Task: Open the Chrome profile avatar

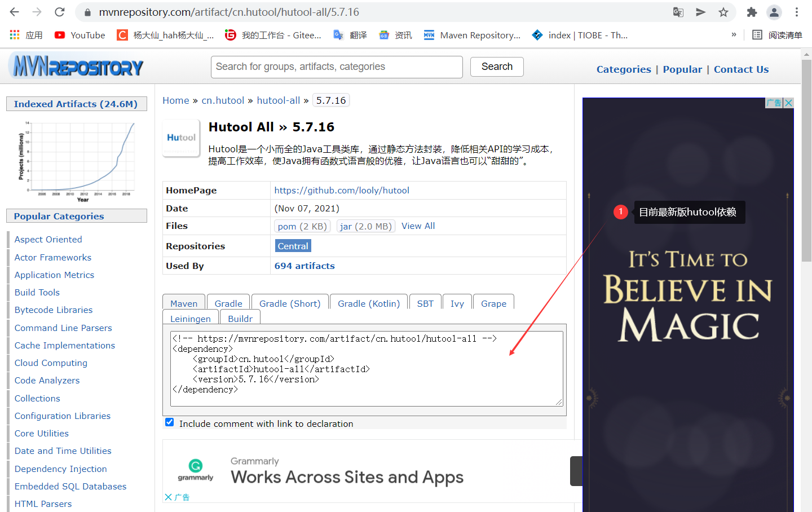Action: (774, 12)
